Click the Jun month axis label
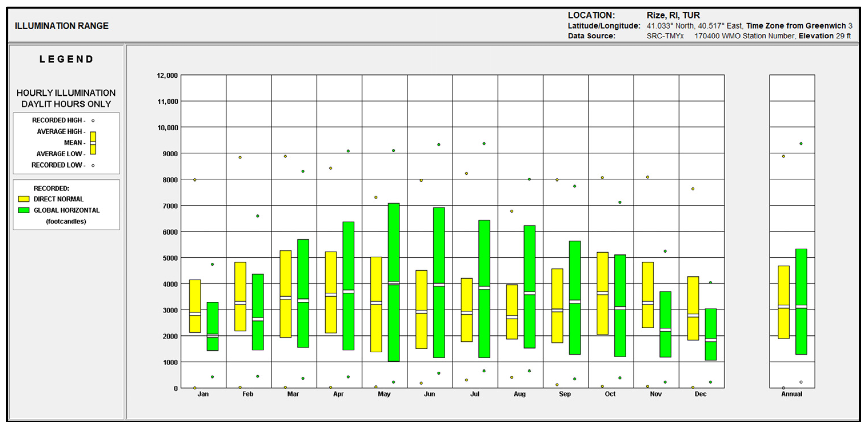 tap(429, 394)
